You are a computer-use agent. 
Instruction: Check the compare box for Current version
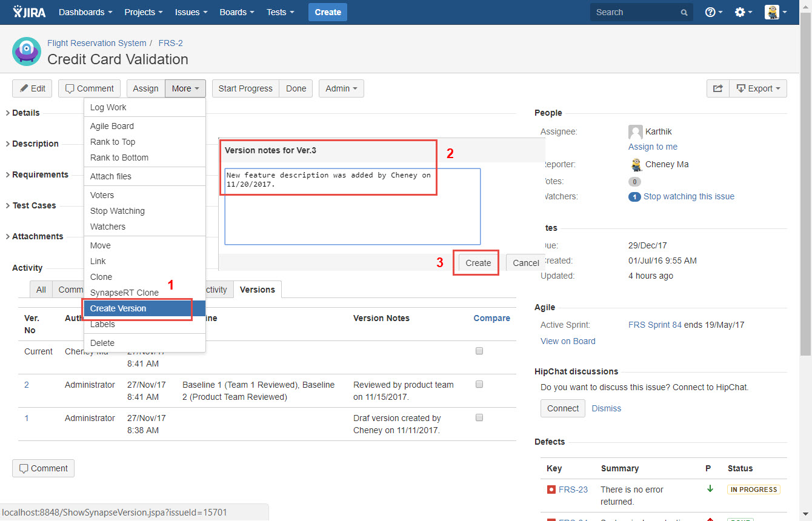479,351
